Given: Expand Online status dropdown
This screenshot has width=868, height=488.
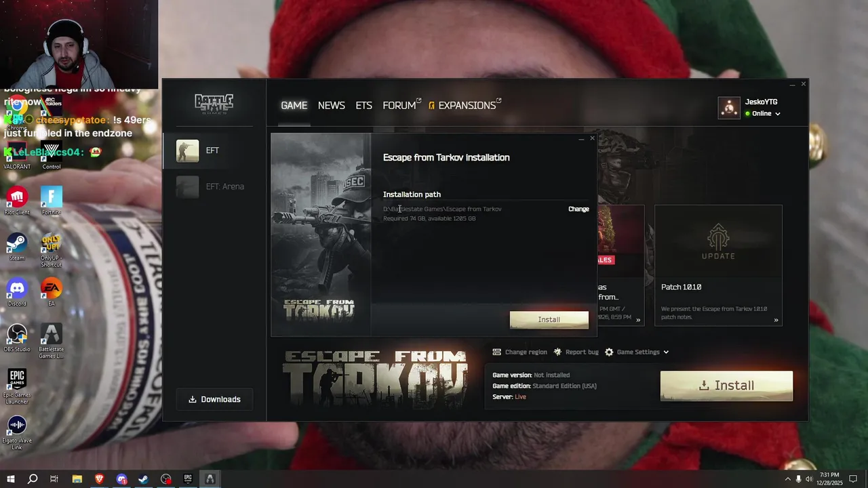Looking at the screenshot, I should (777, 114).
